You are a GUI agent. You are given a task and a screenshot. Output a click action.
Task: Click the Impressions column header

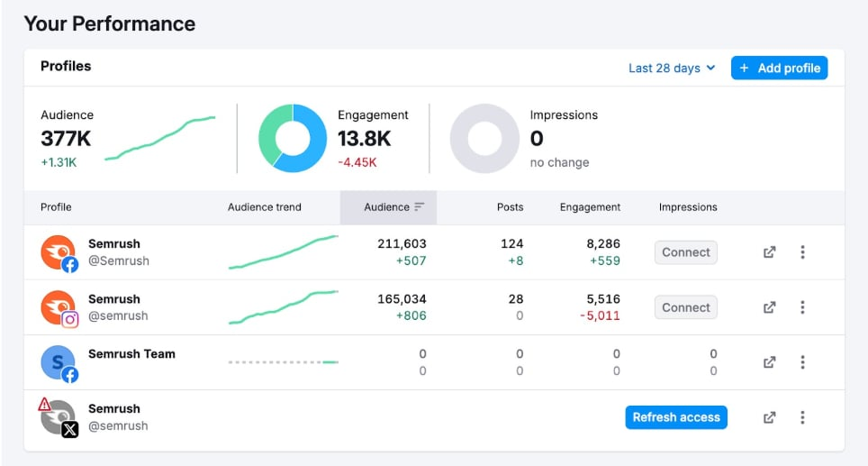point(688,207)
